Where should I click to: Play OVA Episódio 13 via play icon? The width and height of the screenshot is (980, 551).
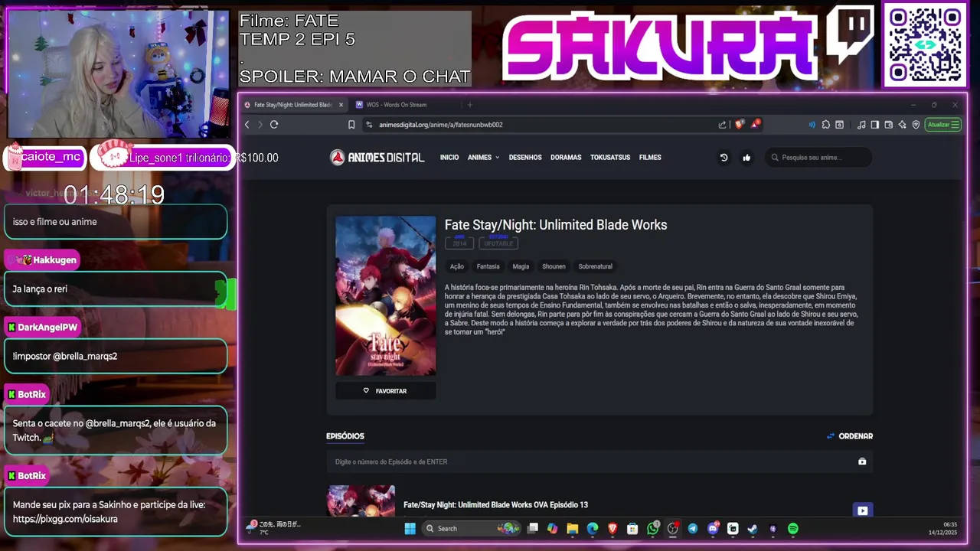click(x=863, y=510)
